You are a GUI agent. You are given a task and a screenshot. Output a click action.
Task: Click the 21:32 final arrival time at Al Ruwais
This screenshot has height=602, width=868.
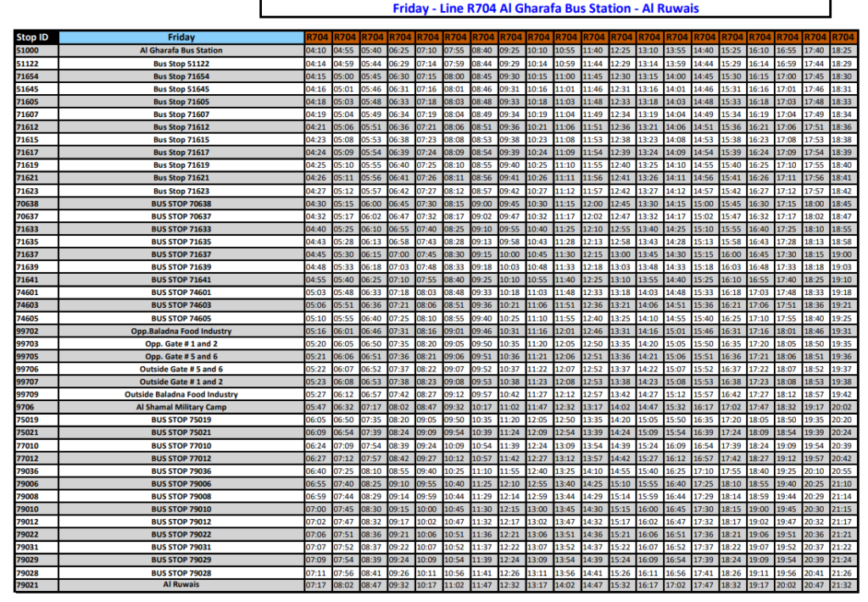pyautogui.click(x=843, y=585)
